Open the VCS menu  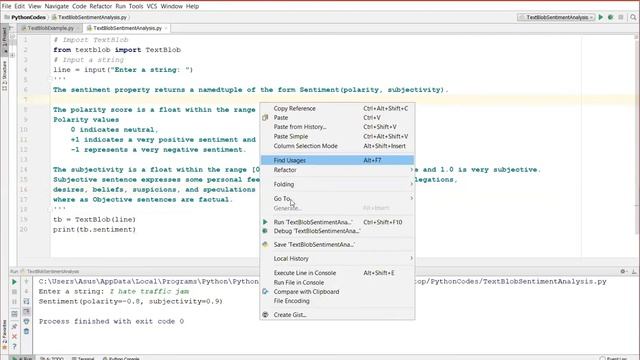point(152,6)
